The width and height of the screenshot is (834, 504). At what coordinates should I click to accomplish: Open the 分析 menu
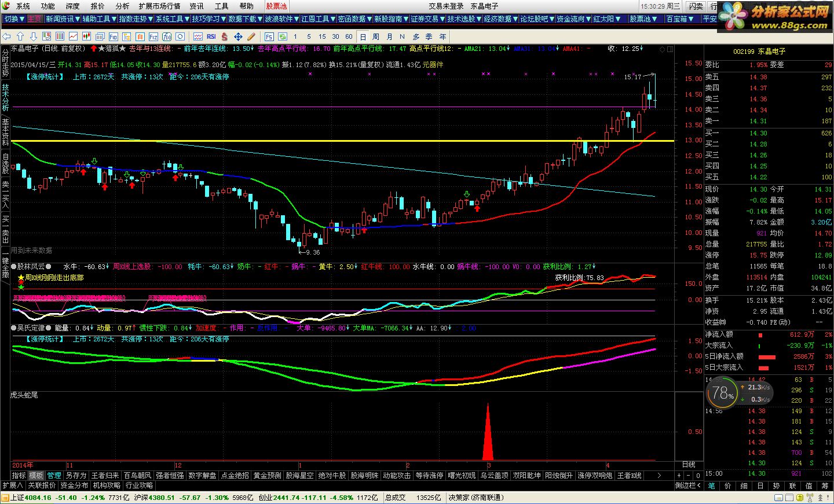(122, 6)
